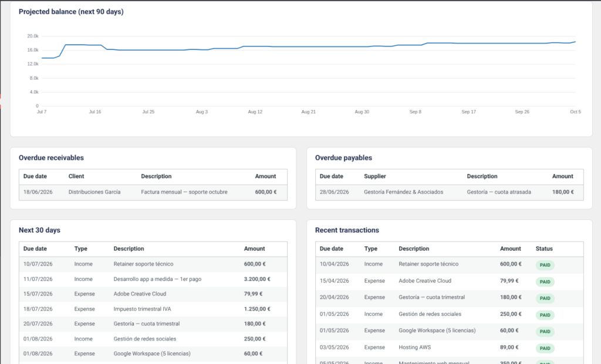Image resolution: width=601 pixels, height=364 pixels.
Task: Click the 600,00 € amount for Distribuciones García
Action: (266, 192)
